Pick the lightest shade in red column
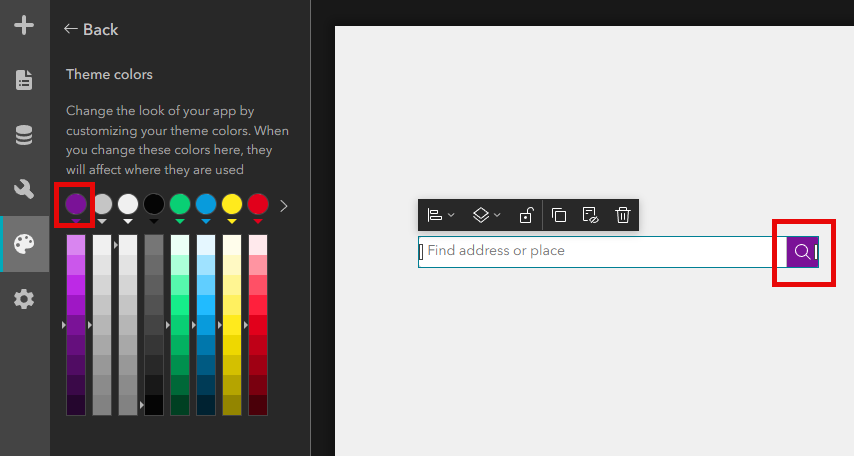This screenshot has height=456, width=854. coord(258,245)
